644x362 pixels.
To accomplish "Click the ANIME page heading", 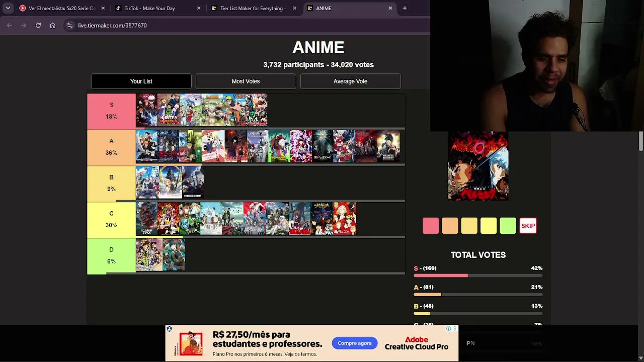I will [x=318, y=48].
